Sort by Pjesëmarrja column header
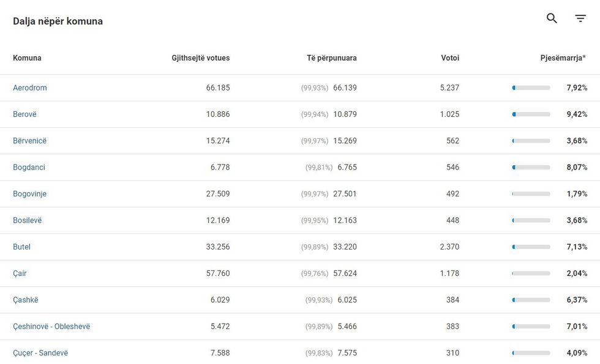The height and width of the screenshot is (364, 600). [x=563, y=58]
